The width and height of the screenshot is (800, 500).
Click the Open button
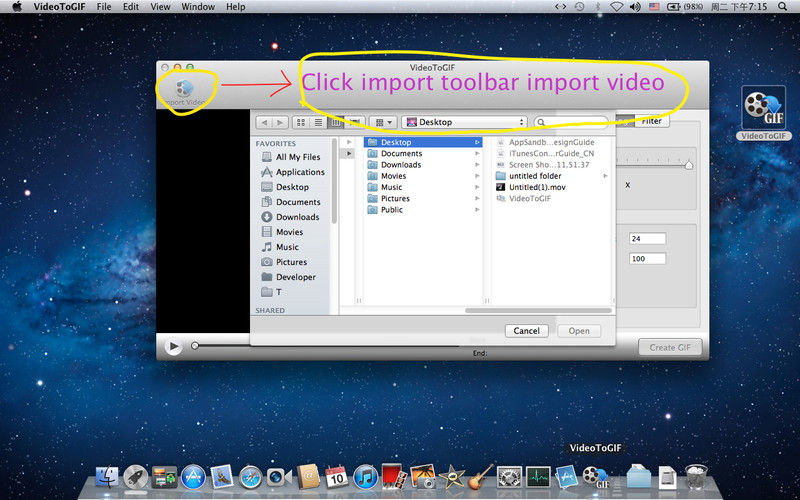tap(579, 331)
